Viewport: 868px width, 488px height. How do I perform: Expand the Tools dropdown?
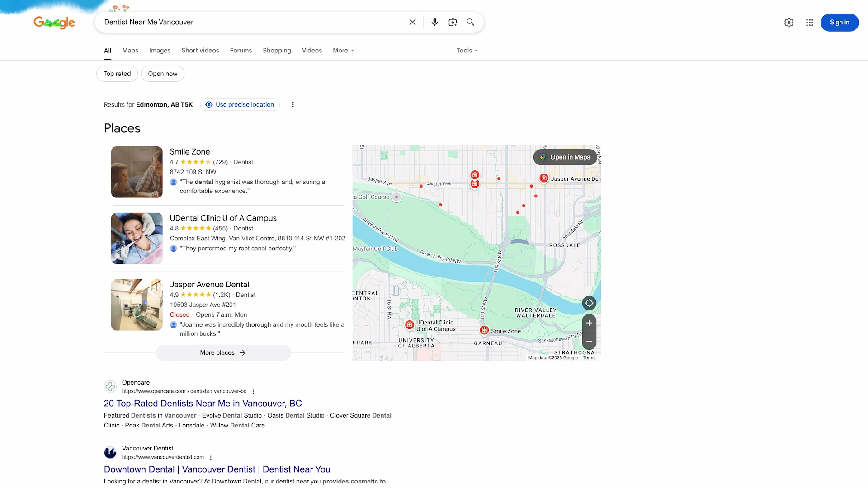tap(467, 51)
